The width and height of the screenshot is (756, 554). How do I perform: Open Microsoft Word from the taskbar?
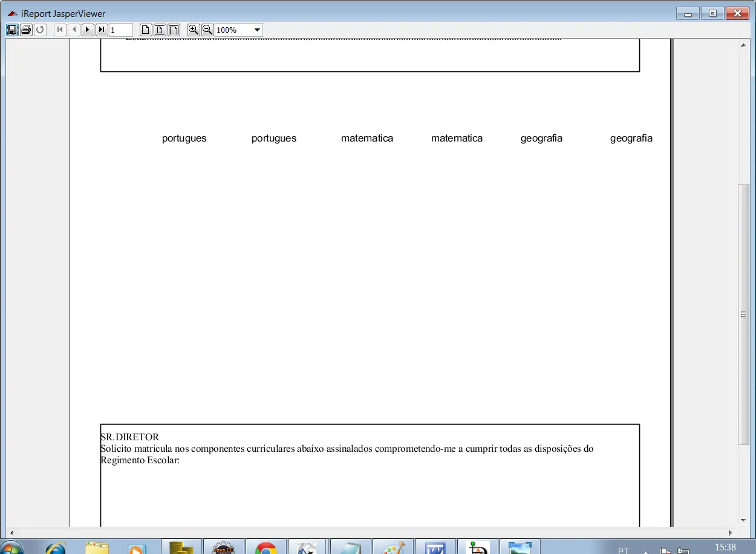point(435,547)
